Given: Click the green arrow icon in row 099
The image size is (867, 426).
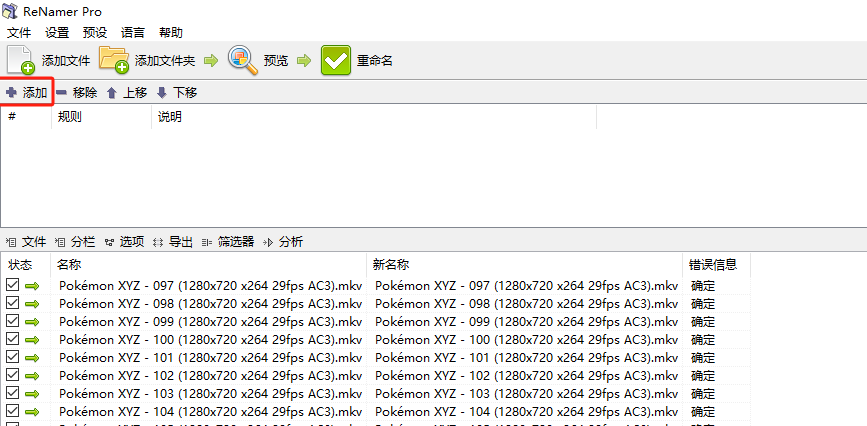Looking at the screenshot, I should [x=32, y=322].
